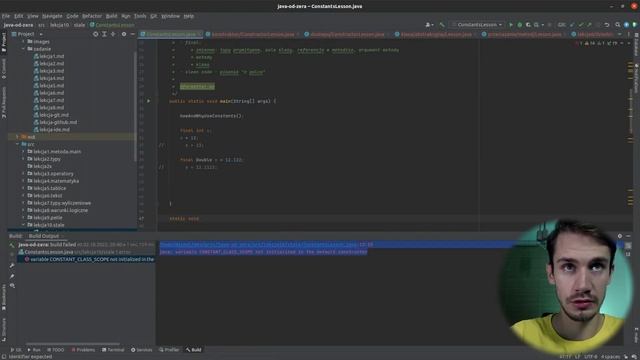Viewport: 640px width, 360px height.
Task: Open the TODO tool window
Action: [x=56, y=350]
